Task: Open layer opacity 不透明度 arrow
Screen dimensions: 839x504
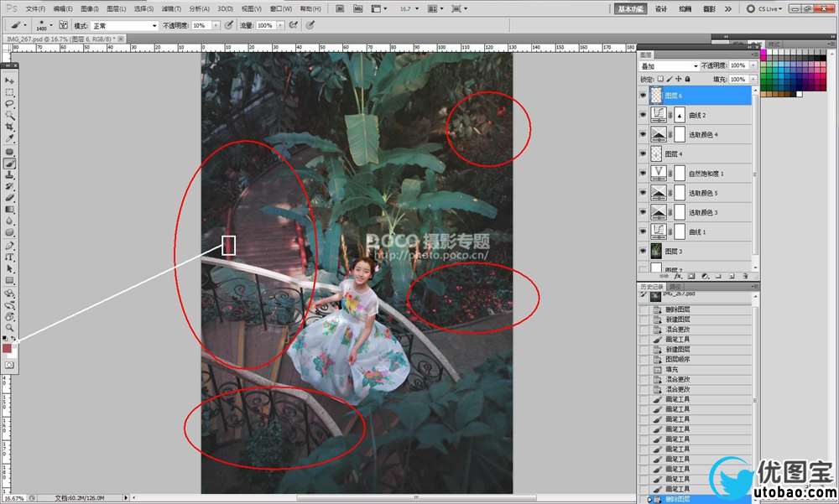Action: point(753,65)
